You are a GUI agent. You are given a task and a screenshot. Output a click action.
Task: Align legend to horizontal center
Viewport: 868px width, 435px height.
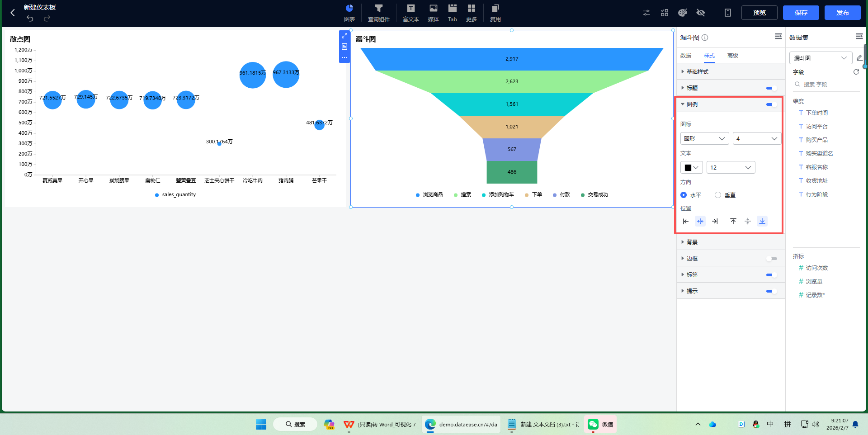(x=700, y=221)
